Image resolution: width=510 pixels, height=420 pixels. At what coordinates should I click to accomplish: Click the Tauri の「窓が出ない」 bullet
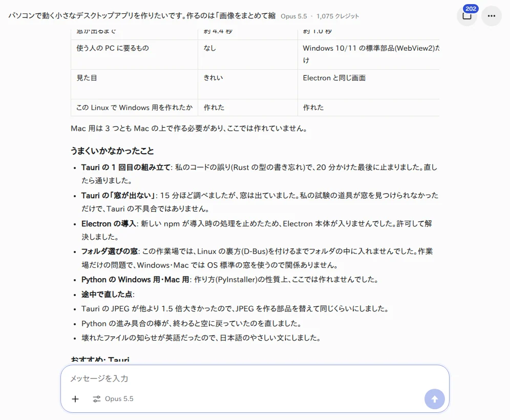pyautogui.click(x=260, y=202)
